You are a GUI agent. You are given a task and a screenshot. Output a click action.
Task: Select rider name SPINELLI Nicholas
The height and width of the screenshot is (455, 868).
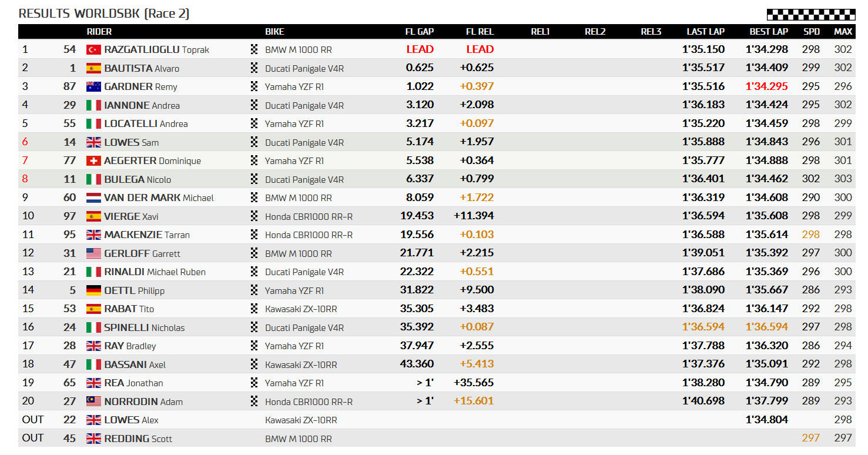144,327
